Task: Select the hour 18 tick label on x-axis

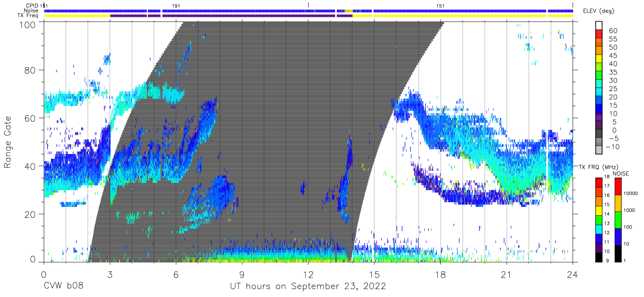Action: click(440, 274)
